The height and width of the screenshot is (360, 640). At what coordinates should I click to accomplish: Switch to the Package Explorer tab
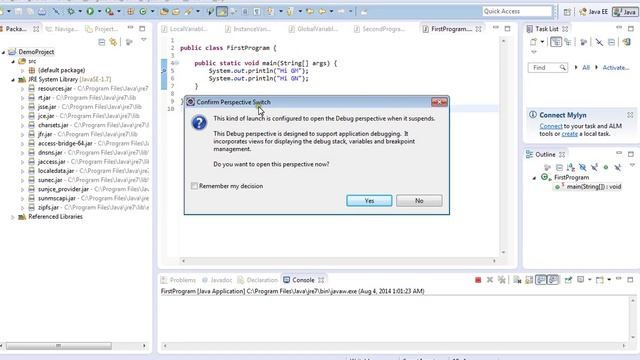(x=16, y=29)
